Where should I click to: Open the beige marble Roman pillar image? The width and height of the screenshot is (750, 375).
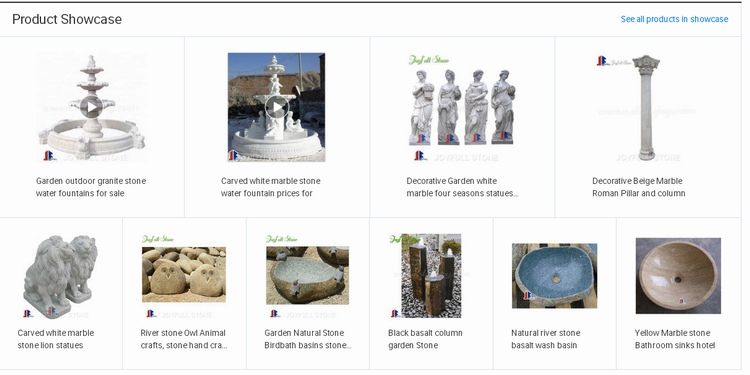click(x=647, y=107)
